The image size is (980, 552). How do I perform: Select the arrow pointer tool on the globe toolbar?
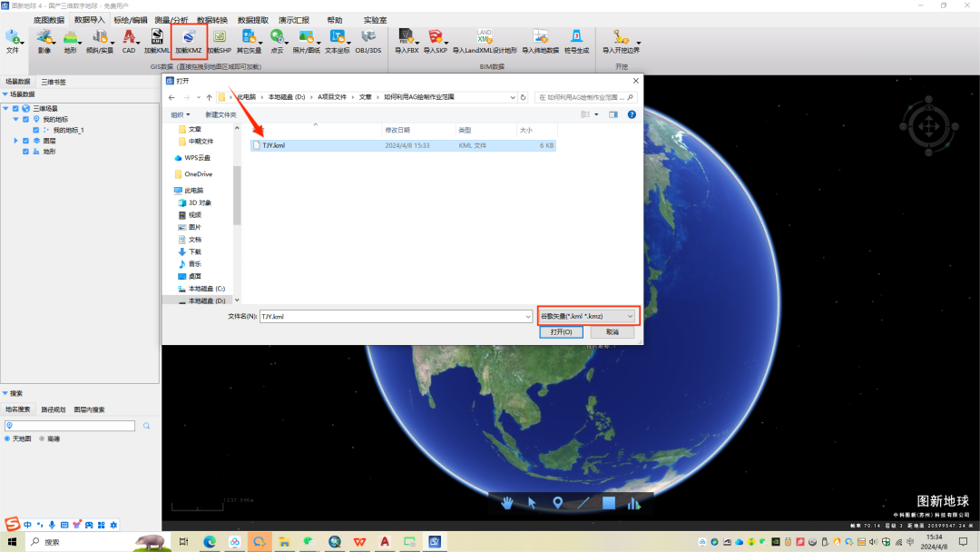tap(532, 503)
